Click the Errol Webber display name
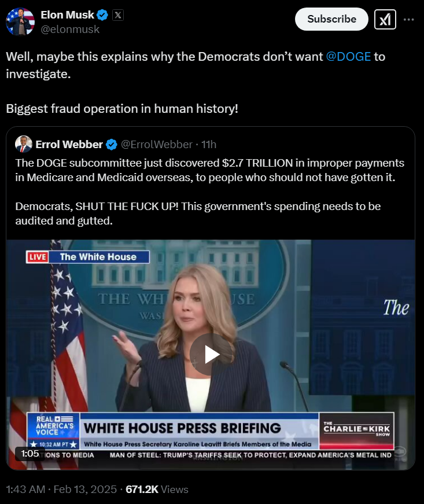Image resolution: width=424 pixels, height=504 pixels. 69,145
